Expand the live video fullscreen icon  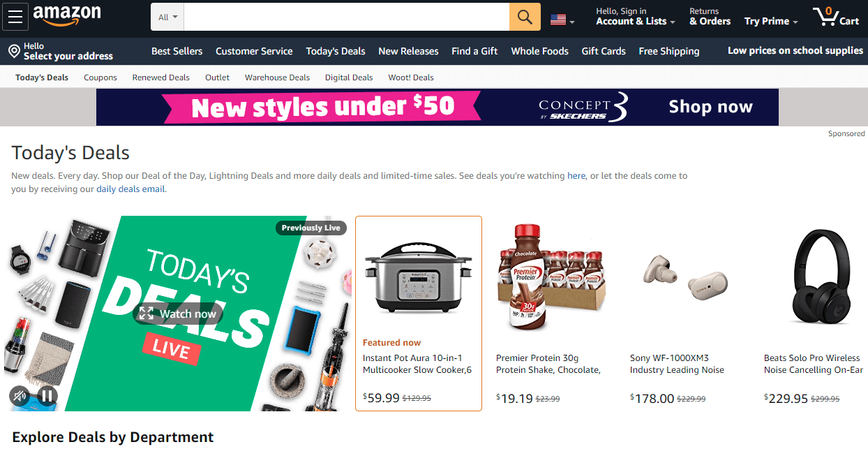click(146, 314)
